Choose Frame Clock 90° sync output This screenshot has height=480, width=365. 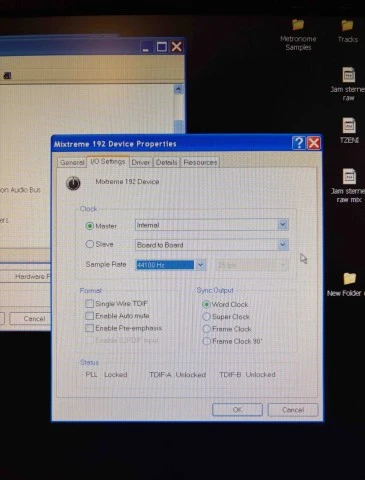pos(206,341)
